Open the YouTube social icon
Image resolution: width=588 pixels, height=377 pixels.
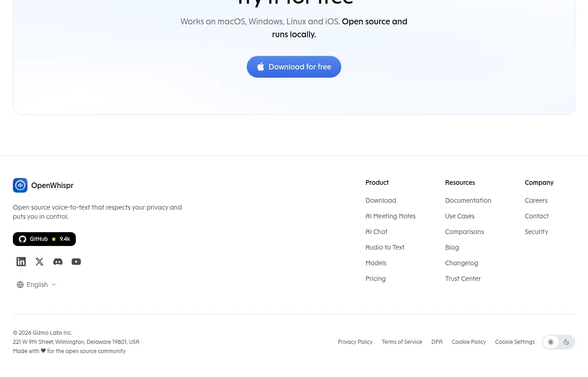76,262
